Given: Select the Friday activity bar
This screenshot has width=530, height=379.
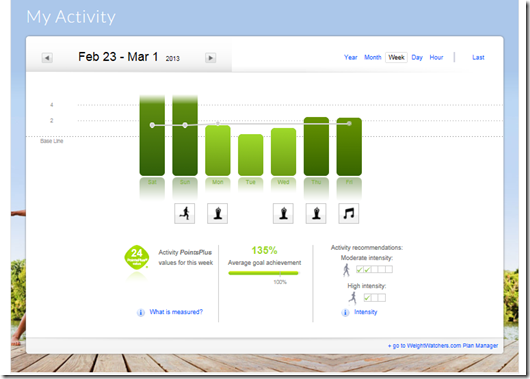Looking at the screenshot, I should click(349, 147).
